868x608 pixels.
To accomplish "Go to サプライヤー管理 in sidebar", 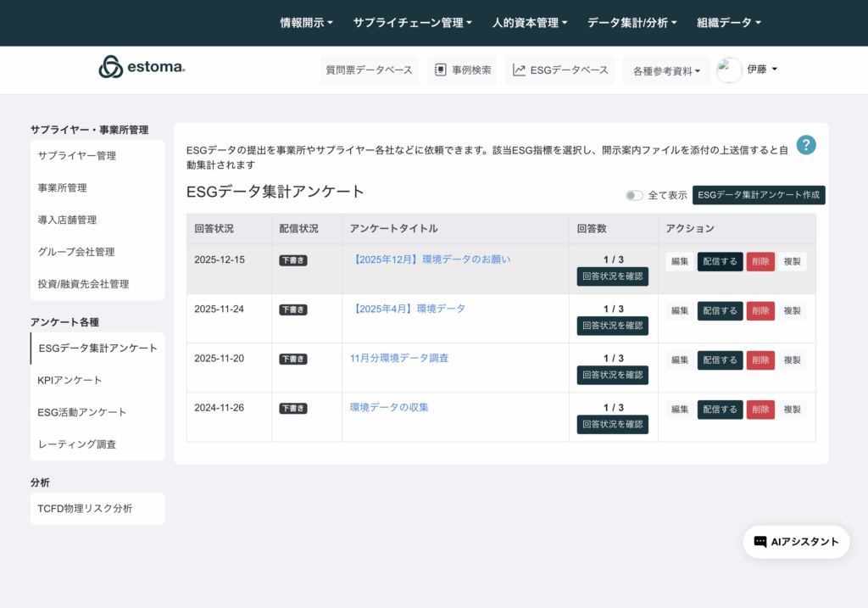I will click(77, 156).
